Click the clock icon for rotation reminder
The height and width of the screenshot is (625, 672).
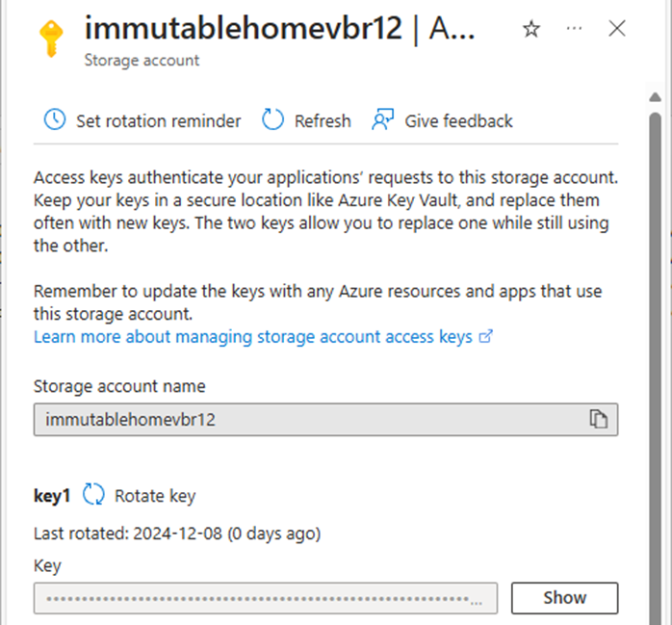pos(55,119)
